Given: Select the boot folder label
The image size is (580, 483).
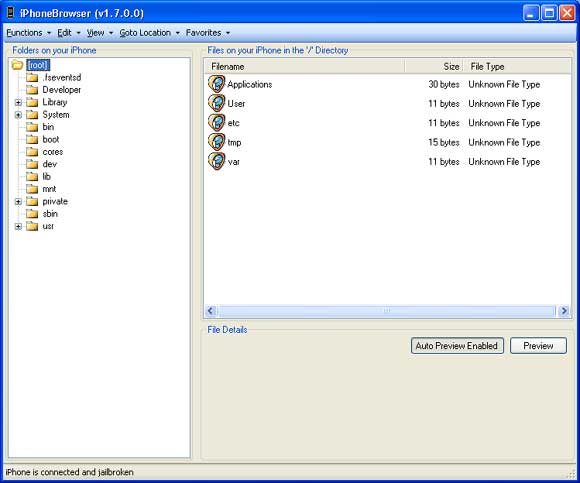Looking at the screenshot, I should click(x=51, y=139).
